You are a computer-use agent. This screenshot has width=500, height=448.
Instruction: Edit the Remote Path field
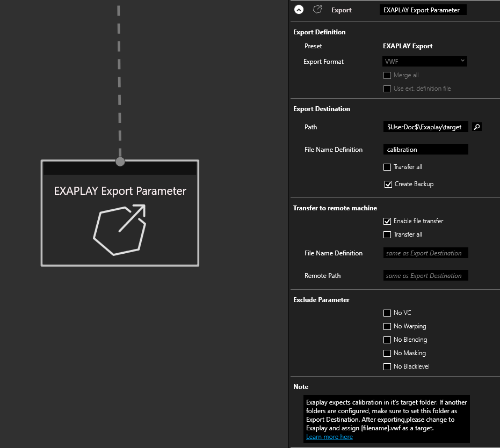(x=425, y=275)
